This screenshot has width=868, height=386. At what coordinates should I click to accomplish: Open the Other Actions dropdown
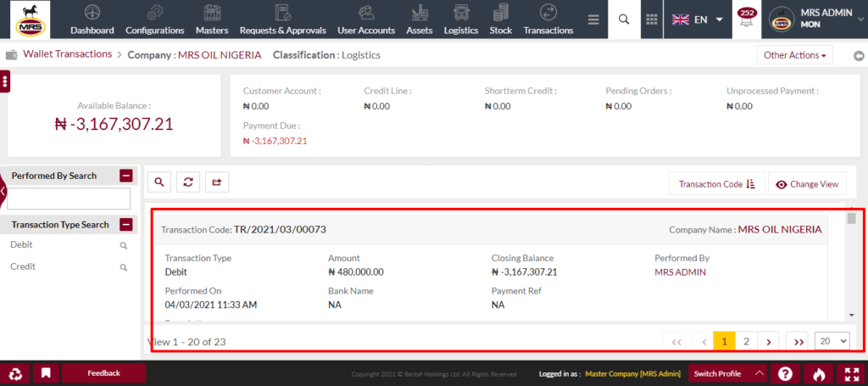pos(794,55)
